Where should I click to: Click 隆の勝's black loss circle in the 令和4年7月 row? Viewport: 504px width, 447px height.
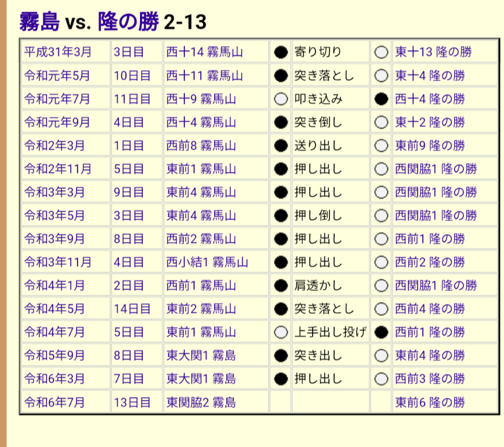[x=381, y=332]
